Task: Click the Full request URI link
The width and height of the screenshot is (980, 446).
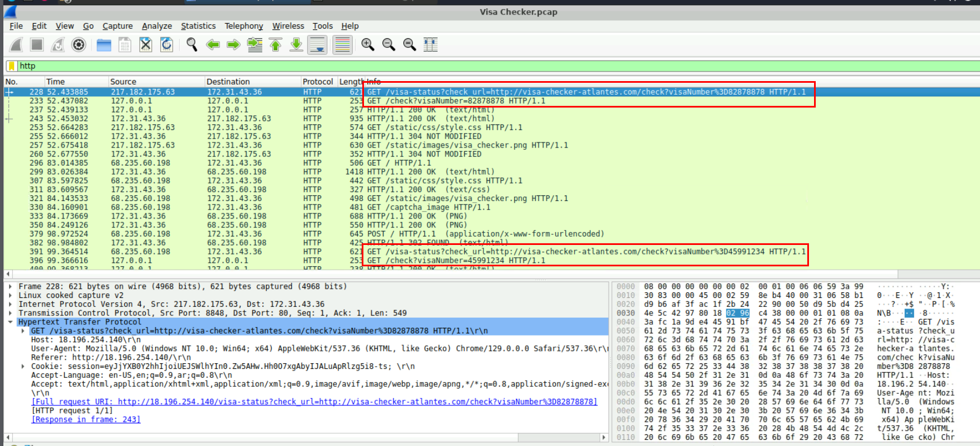Action: pos(314,402)
